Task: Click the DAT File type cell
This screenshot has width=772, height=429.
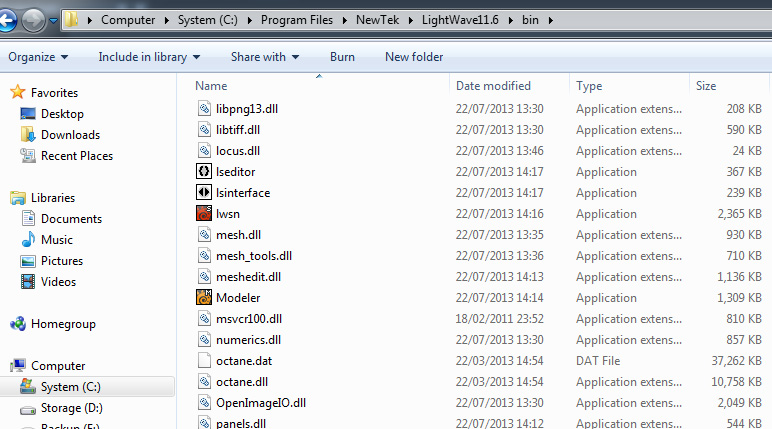Action: pos(598,361)
